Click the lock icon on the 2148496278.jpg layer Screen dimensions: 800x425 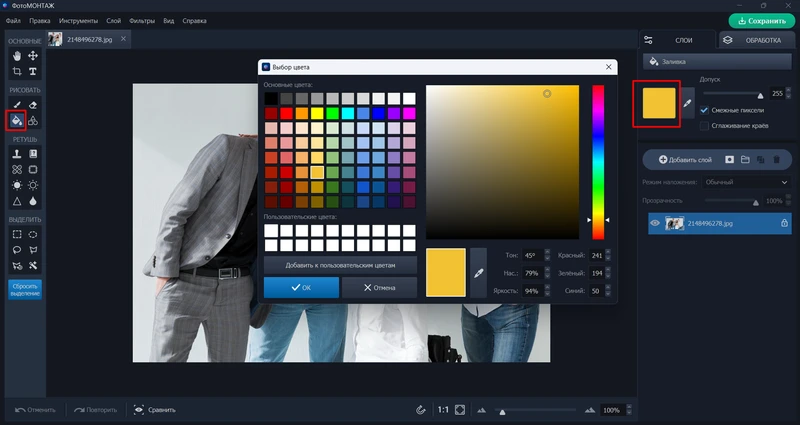tap(784, 223)
